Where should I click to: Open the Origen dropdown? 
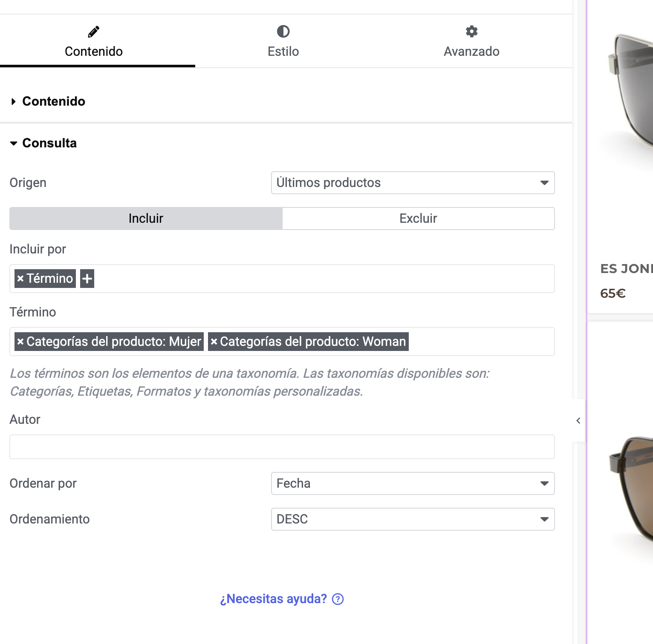pyautogui.click(x=413, y=183)
